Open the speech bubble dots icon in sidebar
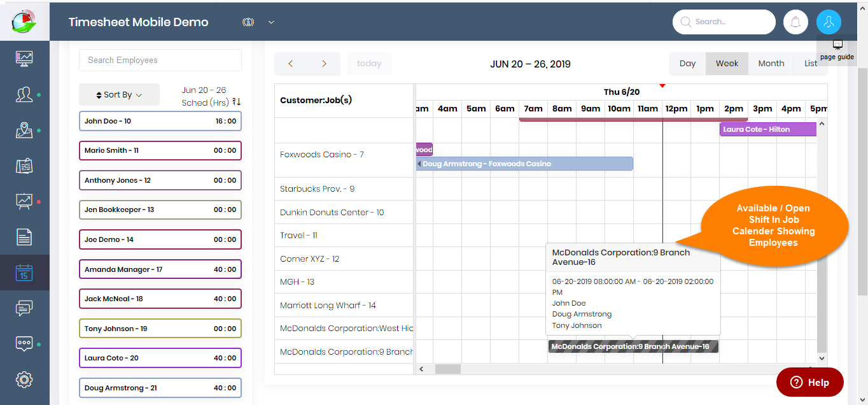 click(x=24, y=344)
